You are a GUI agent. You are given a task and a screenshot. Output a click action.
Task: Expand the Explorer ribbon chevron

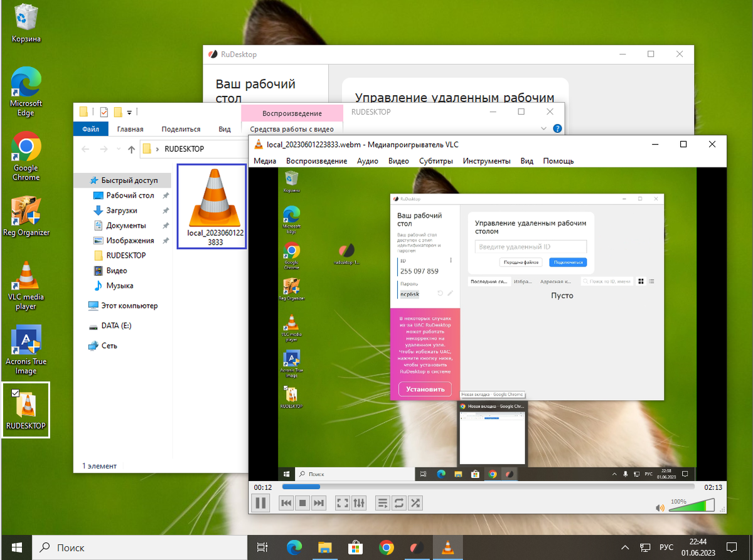pyautogui.click(x=543, y=129)
